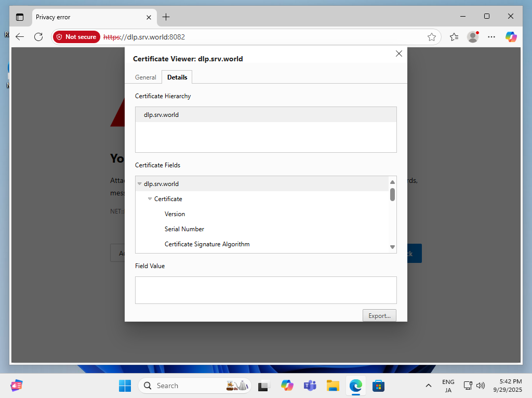Click the Not secure warning badge
The height and width of the screenshot is (398, 532).
pos(76,37)
